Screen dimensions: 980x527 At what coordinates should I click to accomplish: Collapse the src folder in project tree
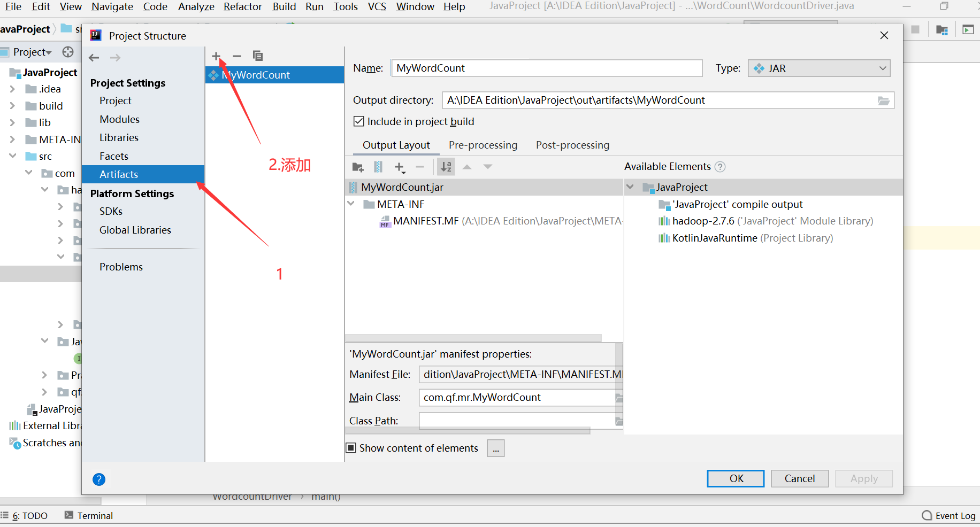click(12, 156)
